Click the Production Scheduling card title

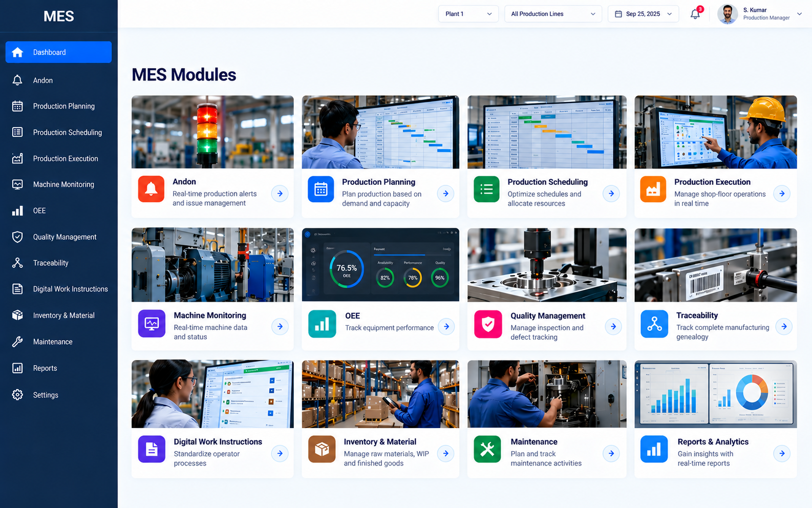(x=547, y=182)
